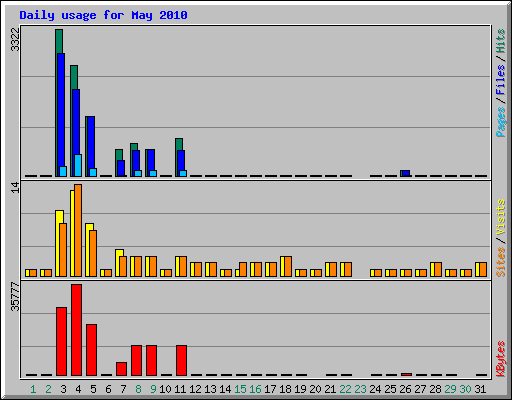Click the tallest orange Sites bar on day 4
512x400 pixels.
(x=78, y=230)
